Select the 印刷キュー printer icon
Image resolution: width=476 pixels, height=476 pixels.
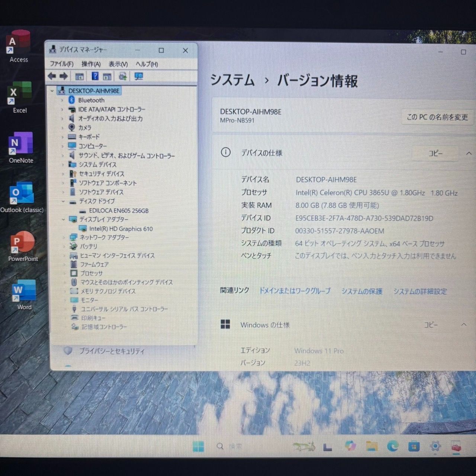point(75,318)
